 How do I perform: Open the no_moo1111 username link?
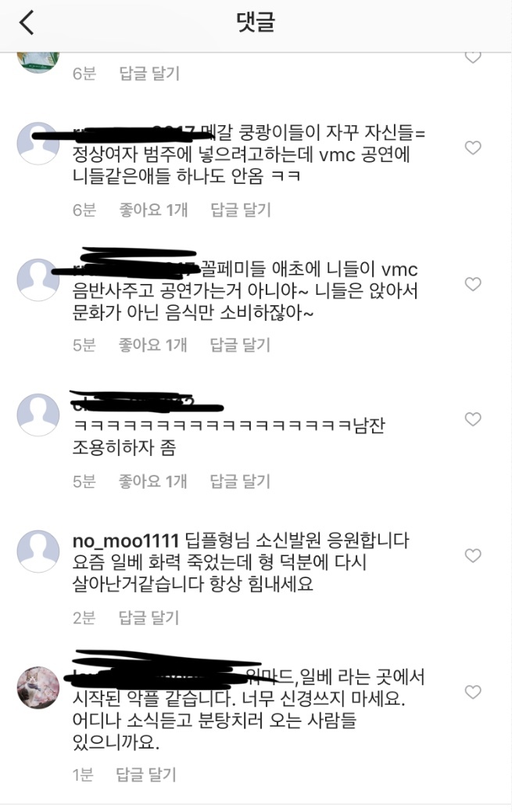[125, 541]
